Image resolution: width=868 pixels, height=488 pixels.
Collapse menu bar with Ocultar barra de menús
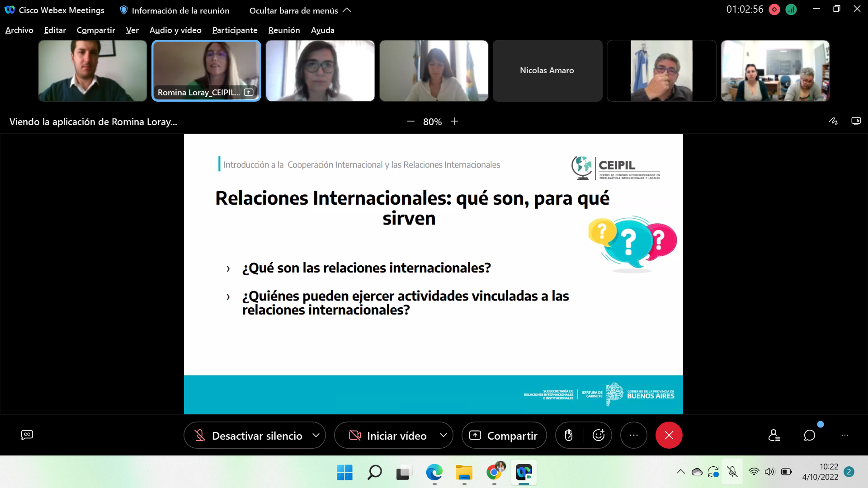300,10
